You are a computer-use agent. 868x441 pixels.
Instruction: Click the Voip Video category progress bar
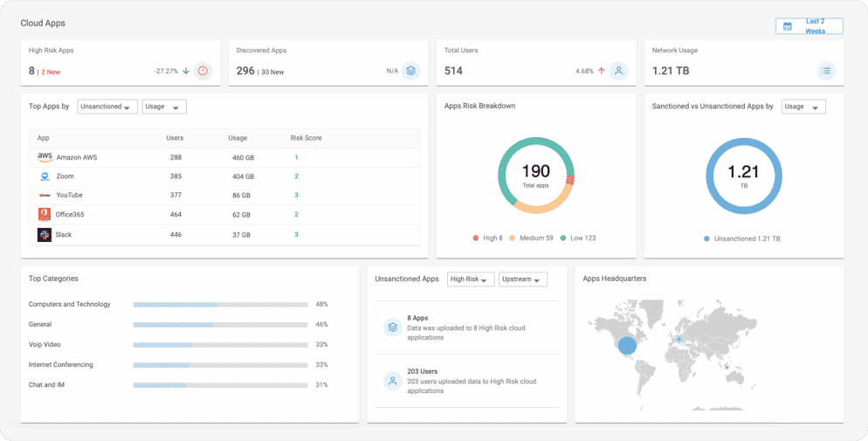(220, 345)
